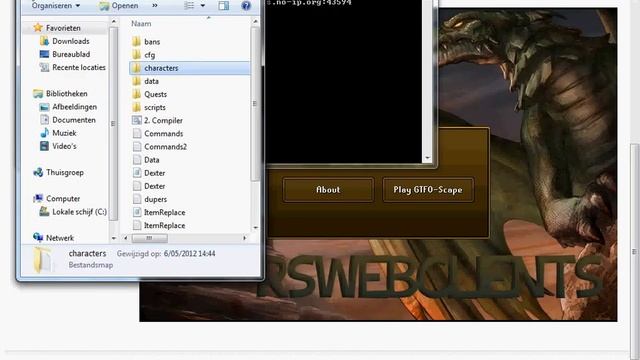
Task: Open Muziek library
Action: [64, 133]
